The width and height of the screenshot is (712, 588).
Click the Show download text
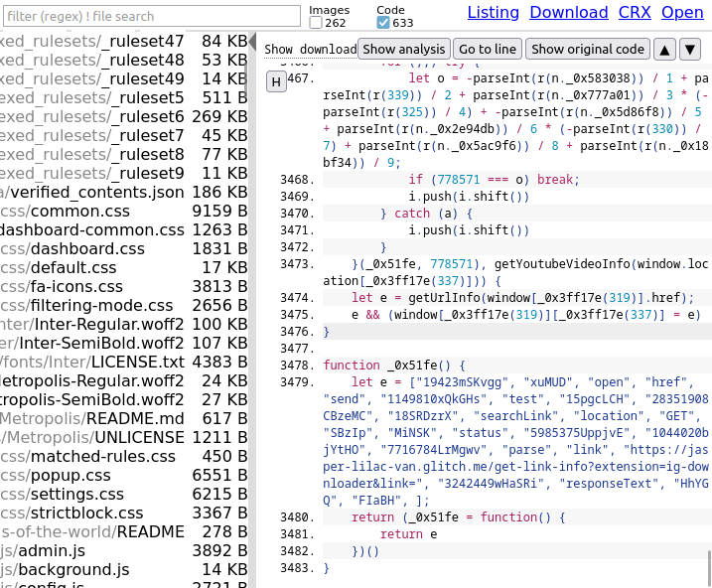[310, 49]
